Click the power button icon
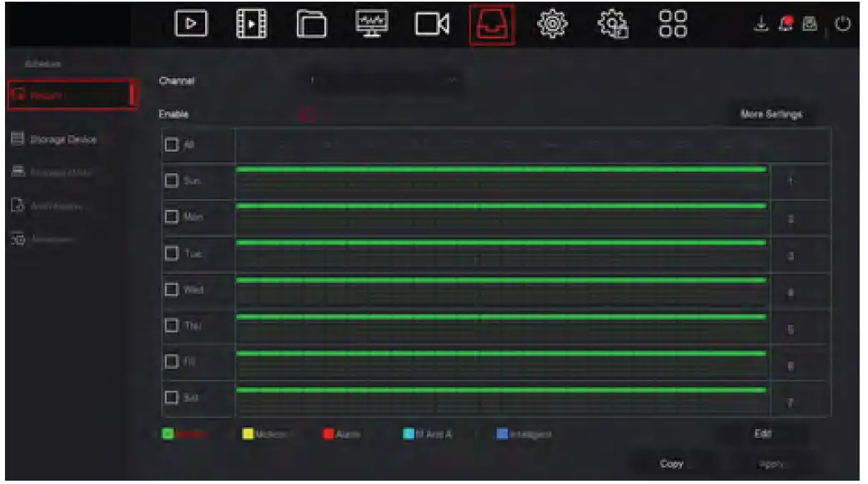This screenshot has width=868, height=484. [x=842, y=24]
